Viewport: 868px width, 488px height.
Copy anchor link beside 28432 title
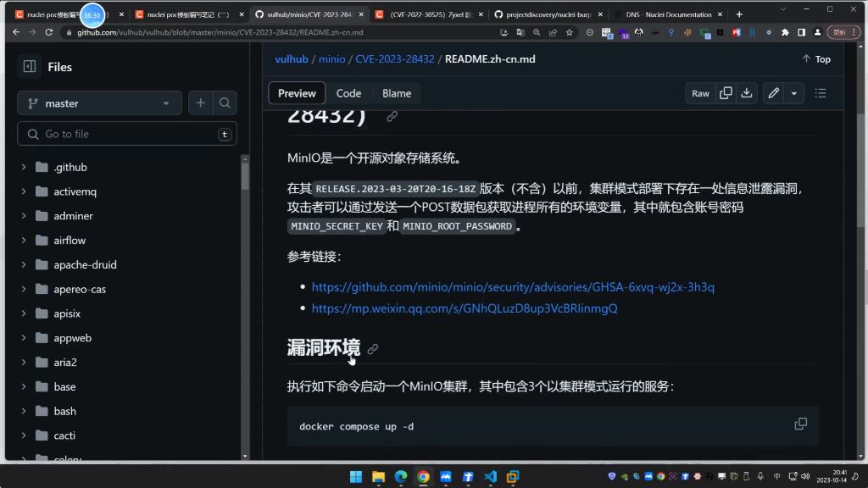[x=392, y=117]
